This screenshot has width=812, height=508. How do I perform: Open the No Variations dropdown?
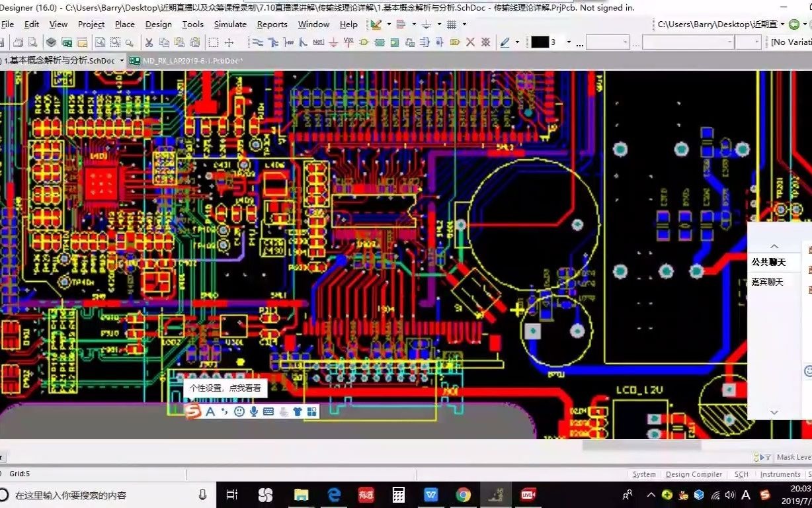(x=792, y=42)
